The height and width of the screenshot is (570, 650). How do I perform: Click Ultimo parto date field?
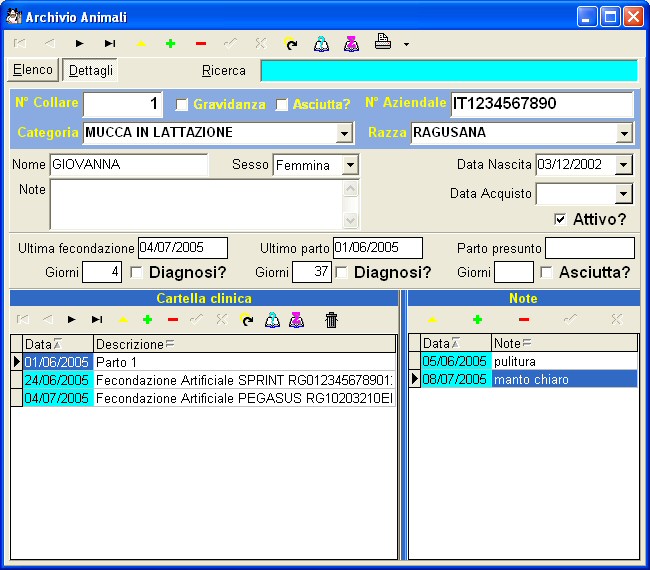tap(378, 248)
